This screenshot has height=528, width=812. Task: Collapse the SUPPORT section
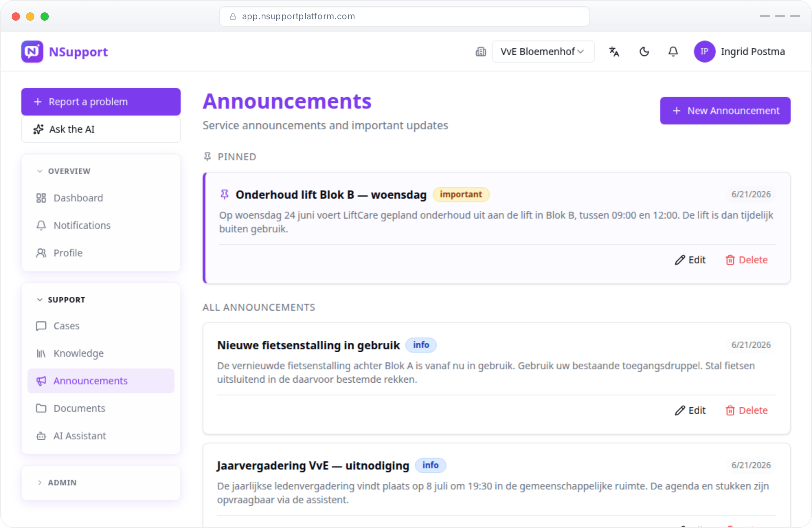point(61,300)
